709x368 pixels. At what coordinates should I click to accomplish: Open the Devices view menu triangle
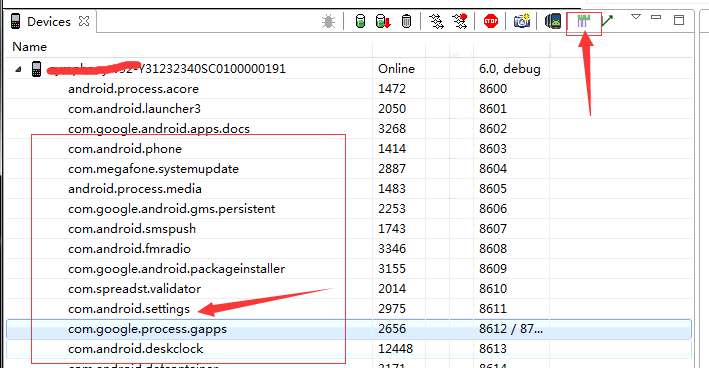636,17
